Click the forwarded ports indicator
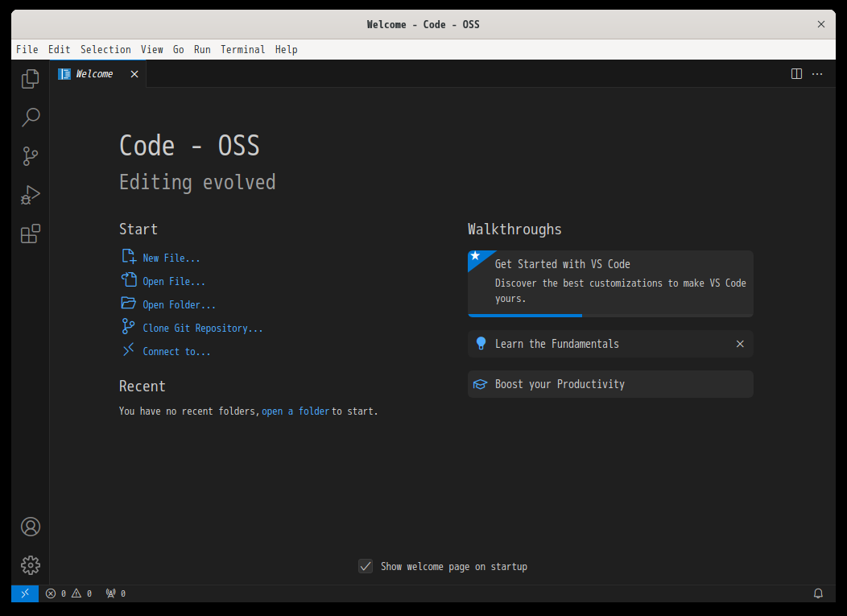This screenshot has width=847, height=616. (116, 593)
